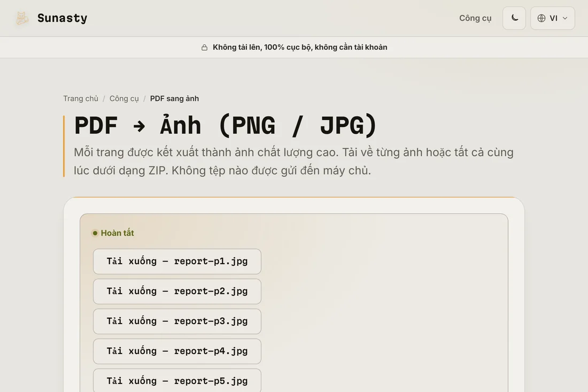Open the Công cụ navigation menu item
This screenshot has height=392, width=588.
tap(475, 18)
